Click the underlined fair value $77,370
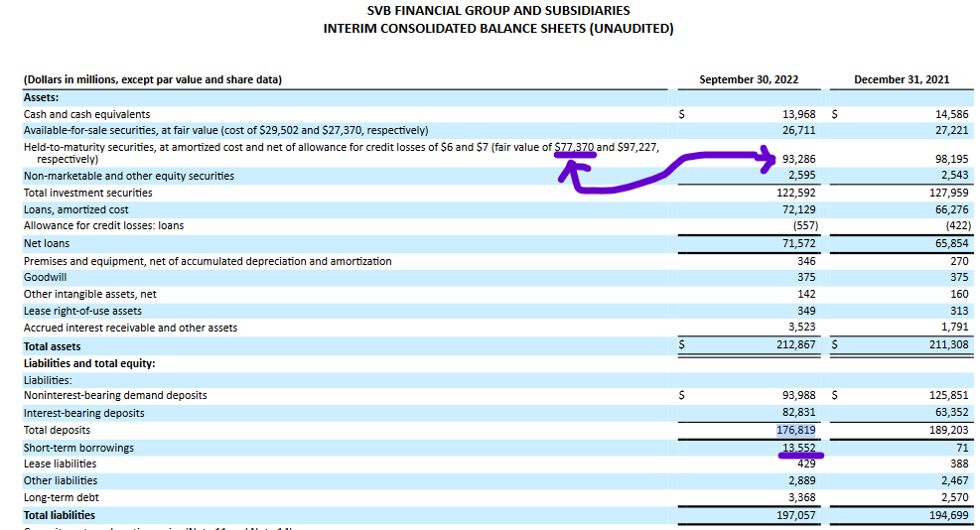The image size is (980, 530). pyautogui.click(x=574, y=148)
